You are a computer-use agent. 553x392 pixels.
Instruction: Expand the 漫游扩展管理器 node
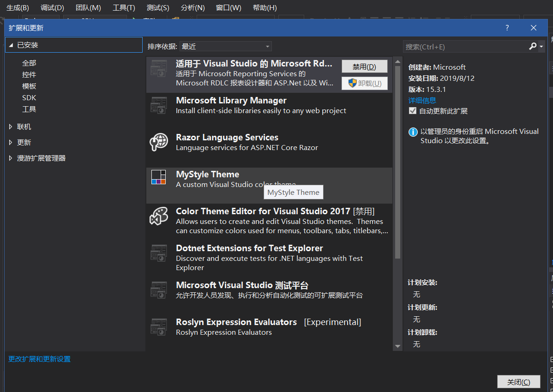tap(11, 158)
